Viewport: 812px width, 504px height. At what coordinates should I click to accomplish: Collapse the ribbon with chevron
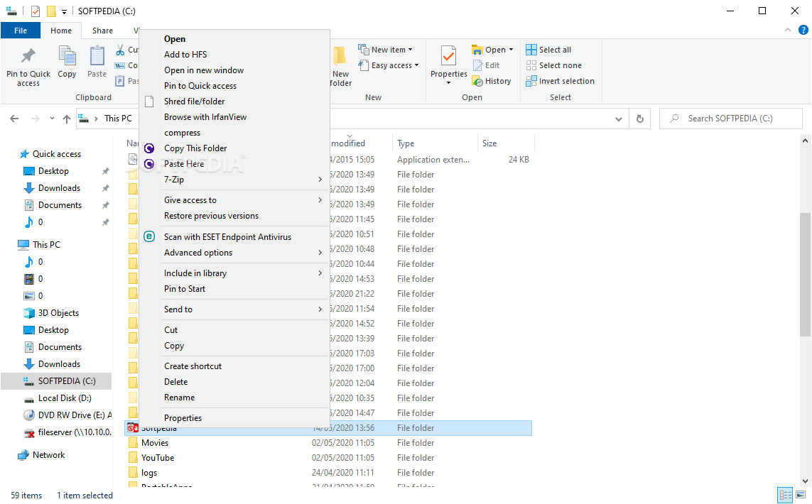(x=788, y=30)
